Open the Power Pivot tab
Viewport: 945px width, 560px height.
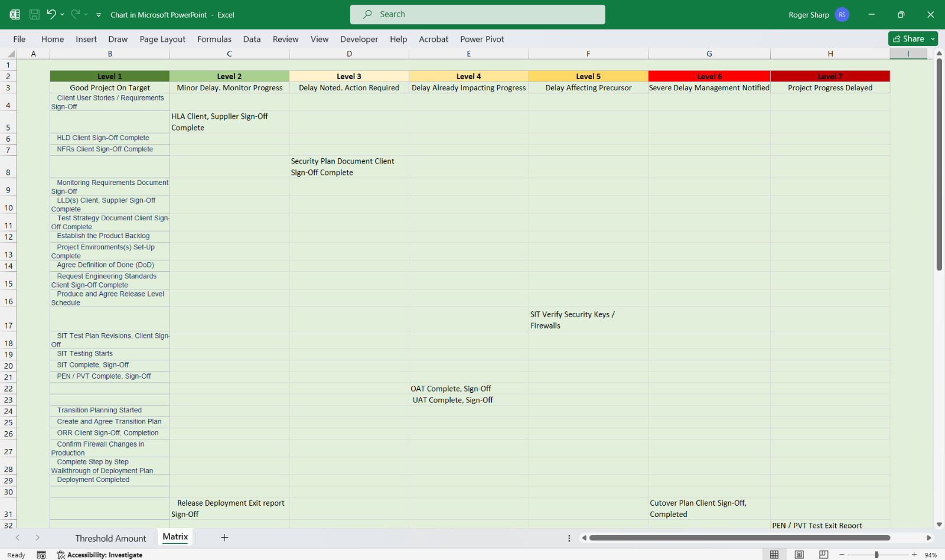click(x=482, y=39)
